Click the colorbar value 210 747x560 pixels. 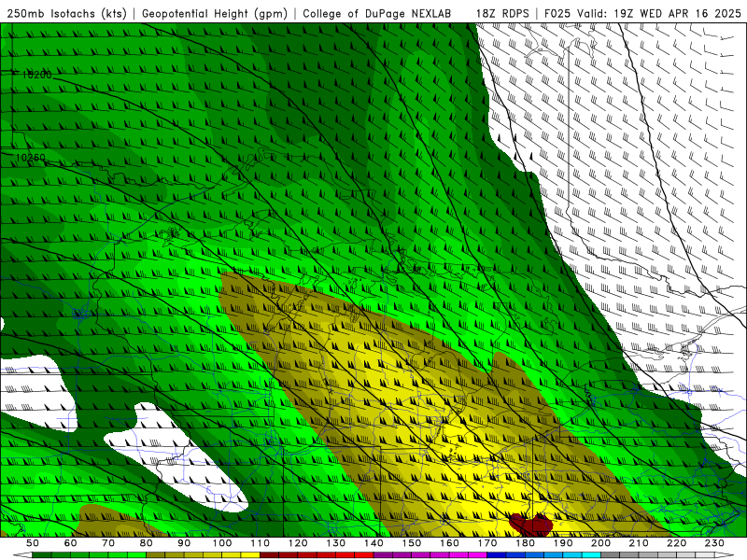pos(639,543)
